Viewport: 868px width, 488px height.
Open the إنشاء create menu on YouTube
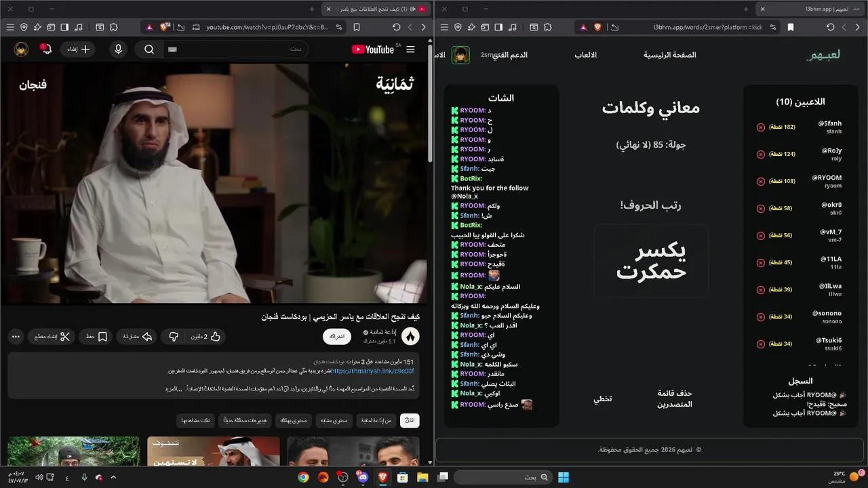(x=78, y=49)
